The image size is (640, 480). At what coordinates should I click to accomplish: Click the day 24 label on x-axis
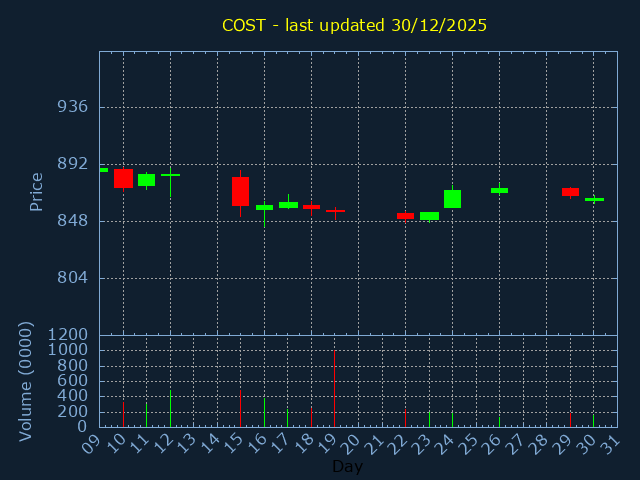pos(444,443)
